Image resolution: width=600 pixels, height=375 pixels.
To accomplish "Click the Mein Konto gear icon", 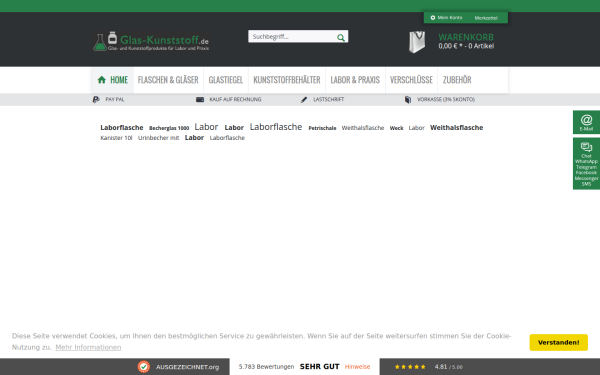I will [x=433, y=18].
